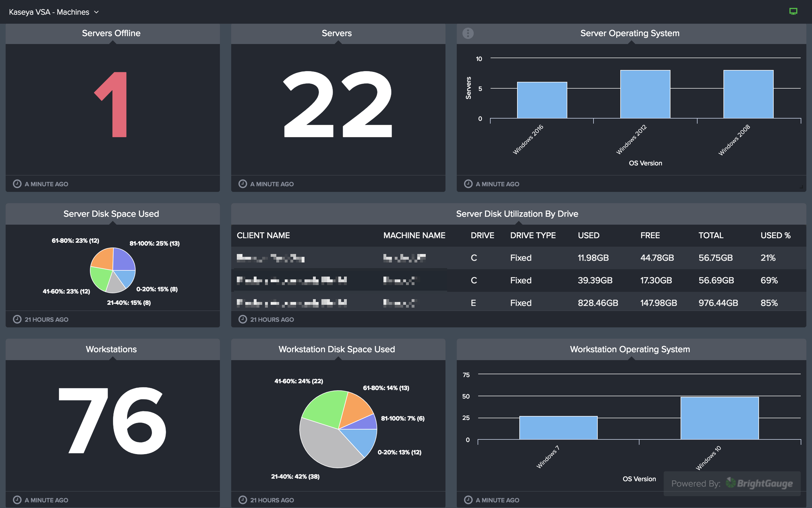
Task: Click the 17.30GB free cell
Action: click(656, 280)
